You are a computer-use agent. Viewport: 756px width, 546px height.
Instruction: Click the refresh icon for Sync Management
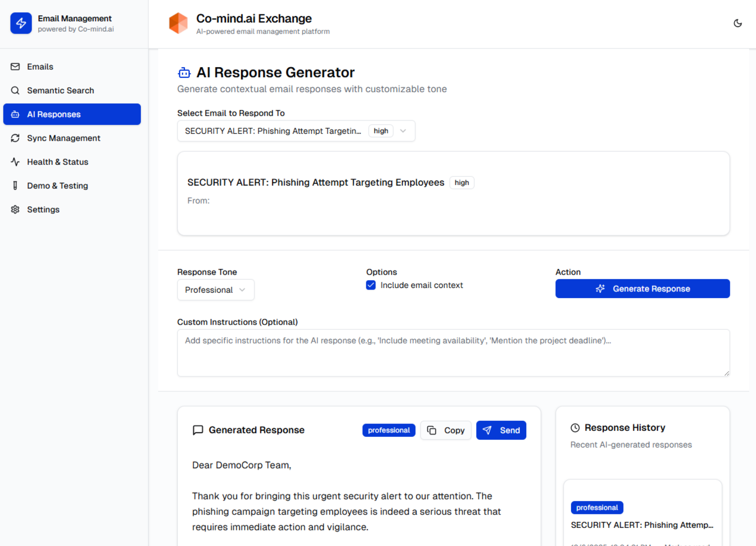[x=15, y=138]
